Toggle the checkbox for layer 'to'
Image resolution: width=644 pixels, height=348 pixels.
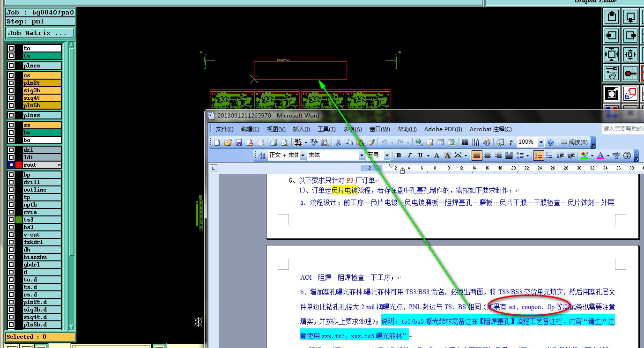pyautogui.click(x=11, y=48)
